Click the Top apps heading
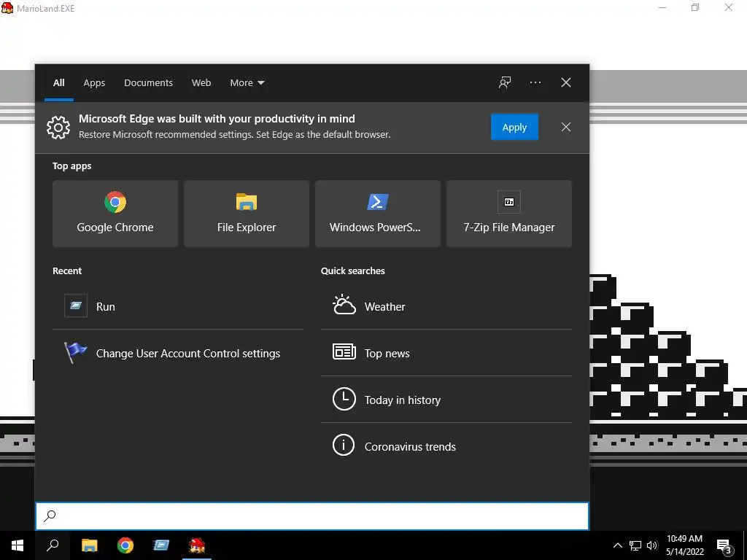747x560 pixels. [72, 166]
